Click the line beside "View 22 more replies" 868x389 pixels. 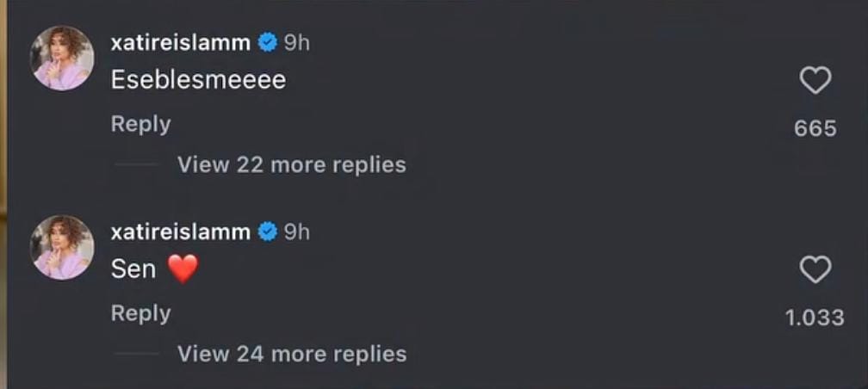(136, 164)
